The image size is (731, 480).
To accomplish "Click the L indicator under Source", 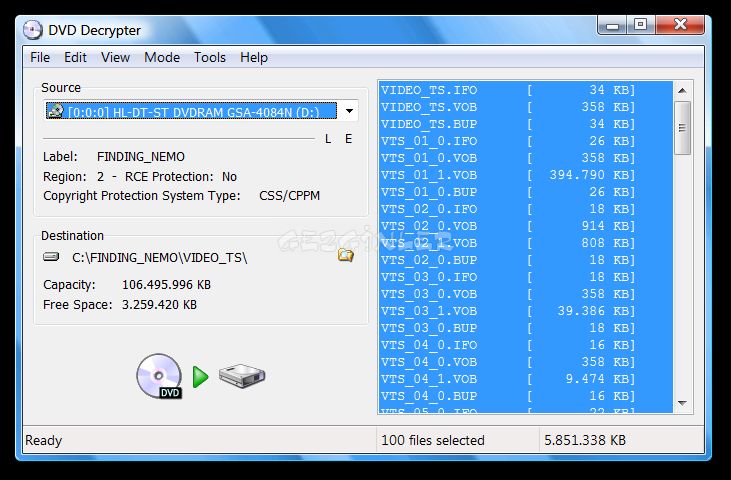I will [328, 139].
